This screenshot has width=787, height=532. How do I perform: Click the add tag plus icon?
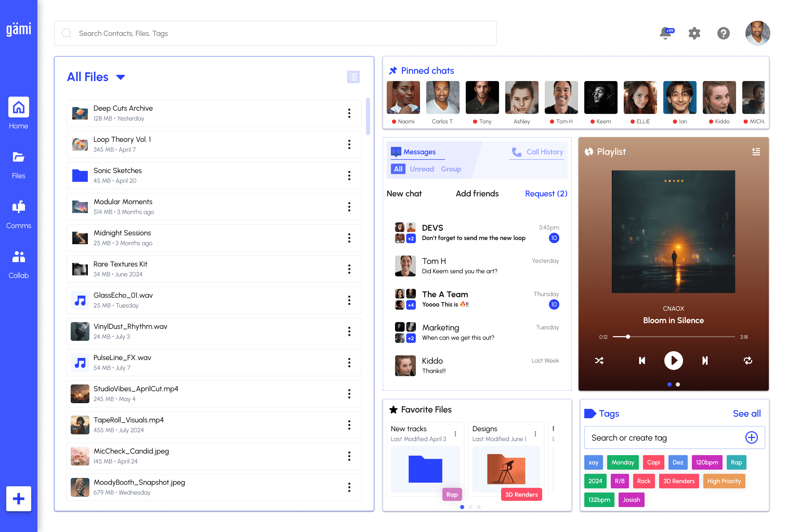pyautogui.click(x=751, y=437)
